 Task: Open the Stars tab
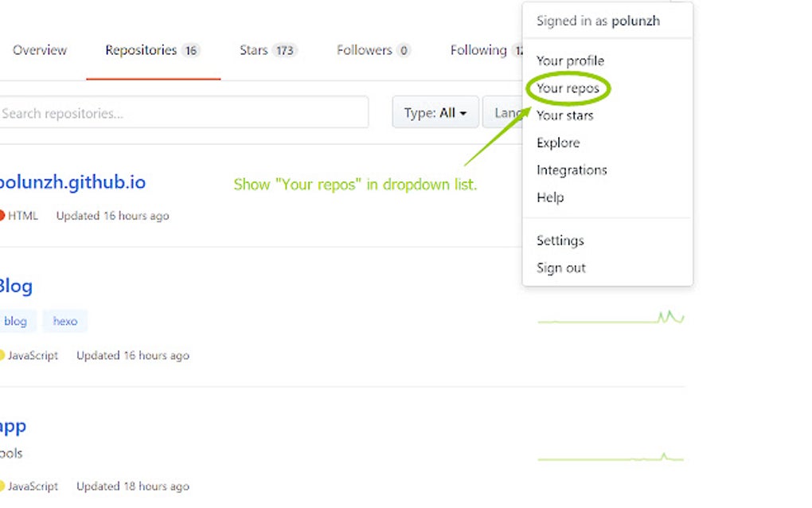pos(267,50)
